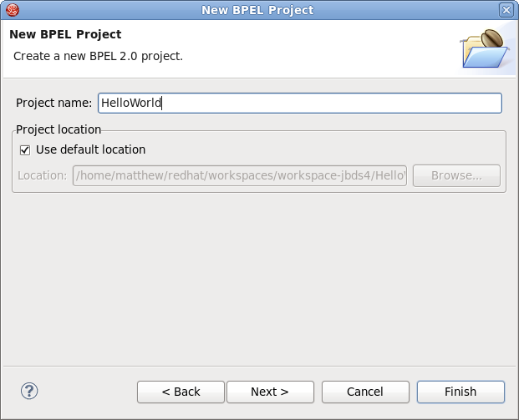
Task: Uncheck the Use default location checkbox
Action: coord(25,150)
